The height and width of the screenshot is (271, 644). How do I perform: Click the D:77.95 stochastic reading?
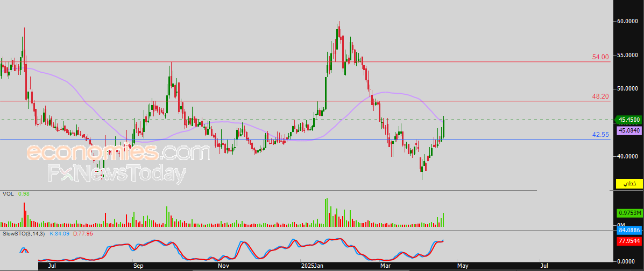[x=83, y=234]
